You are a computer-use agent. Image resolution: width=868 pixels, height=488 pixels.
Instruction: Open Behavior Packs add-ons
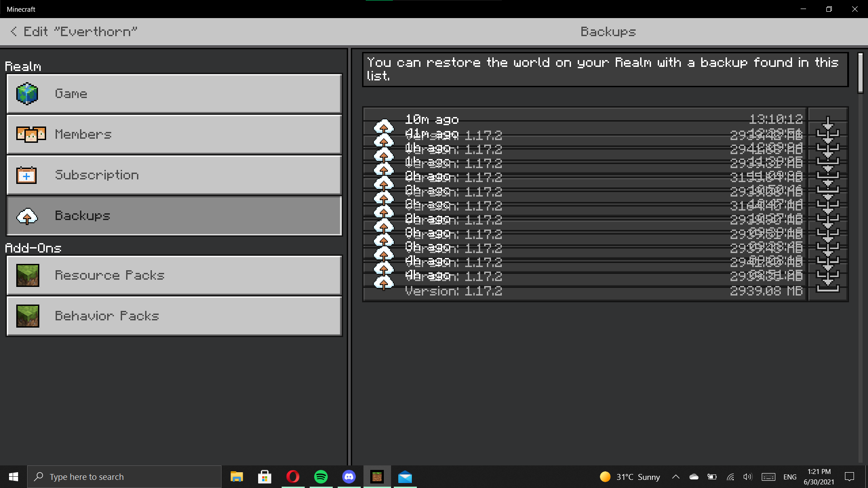174,316
